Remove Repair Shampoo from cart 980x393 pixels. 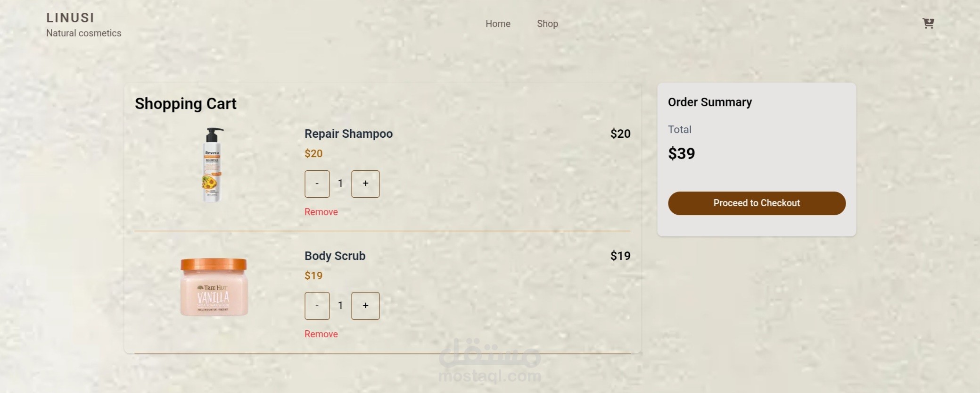(x=321, y=212)
